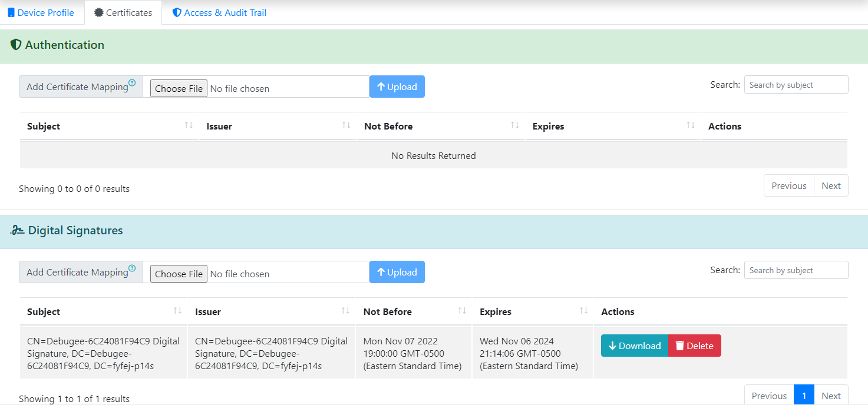Go to Next page in Authentication table
The height and width of the screenshot is (405, 868).
[831, 185]
